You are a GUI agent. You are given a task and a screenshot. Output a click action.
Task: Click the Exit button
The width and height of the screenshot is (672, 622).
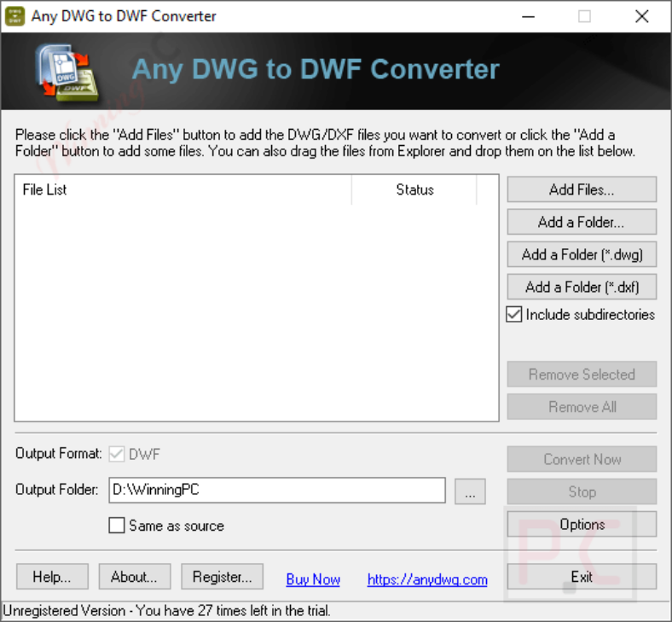point(582,577)
